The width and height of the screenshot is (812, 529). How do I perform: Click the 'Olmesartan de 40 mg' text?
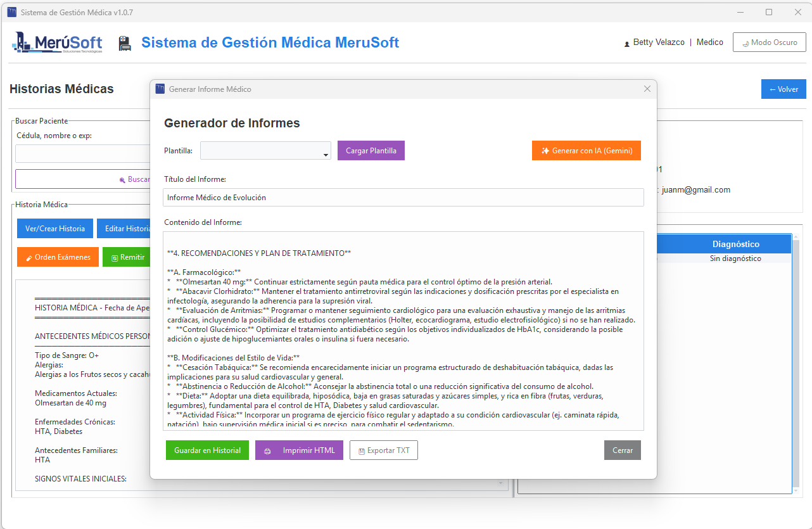tap(70, 403)
